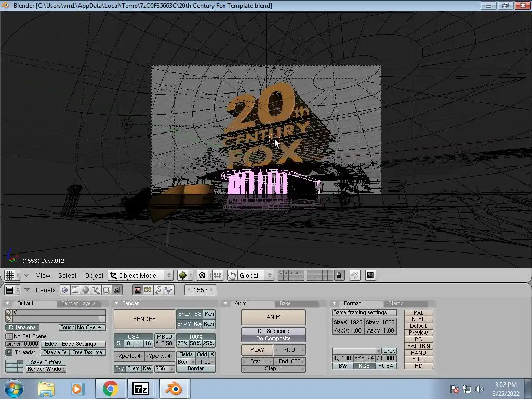Collapse the Format panel triangle
Image resolution: width=532 pixels, height=399 pixels.
[335, 303]
